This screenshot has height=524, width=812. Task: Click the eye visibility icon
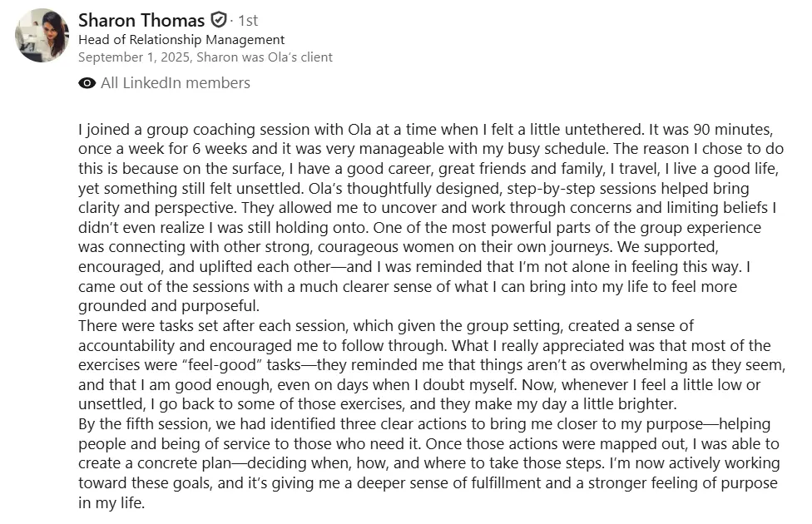pos(87,83)
